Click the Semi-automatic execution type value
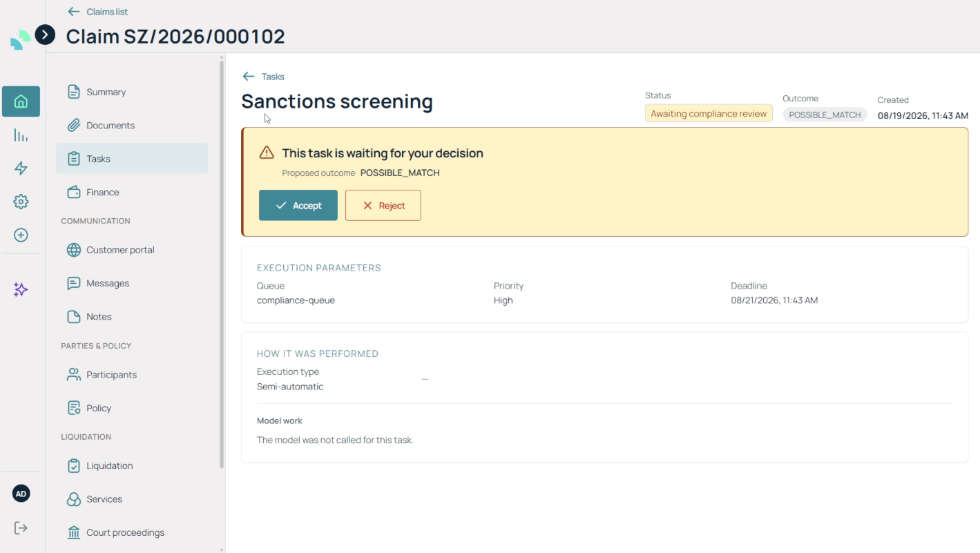This screenshot has width=980, height=553. pyautogui.click(x=290, y=387)
